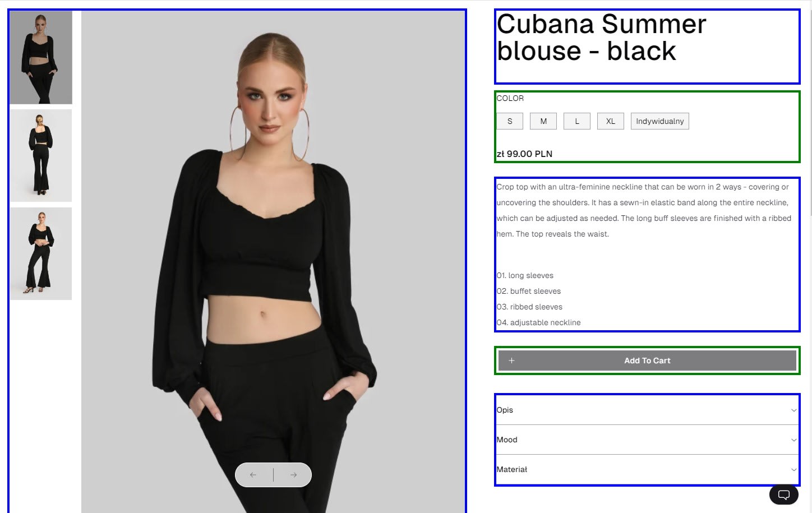Image resolution: width=812 pixels, height=513 pixels.
Task: Choose the Indywidualny size option
Action: pyautogui.click(x=660, y=121)
